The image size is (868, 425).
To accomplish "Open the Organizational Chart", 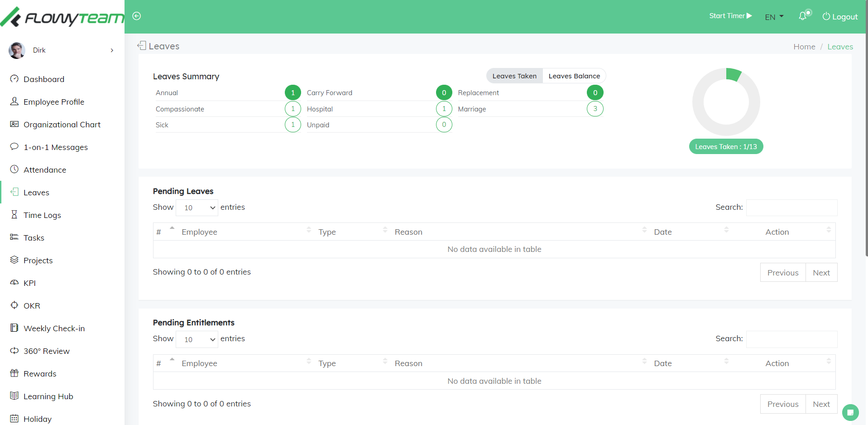I will pyautogui.click(x=62, y=124).
